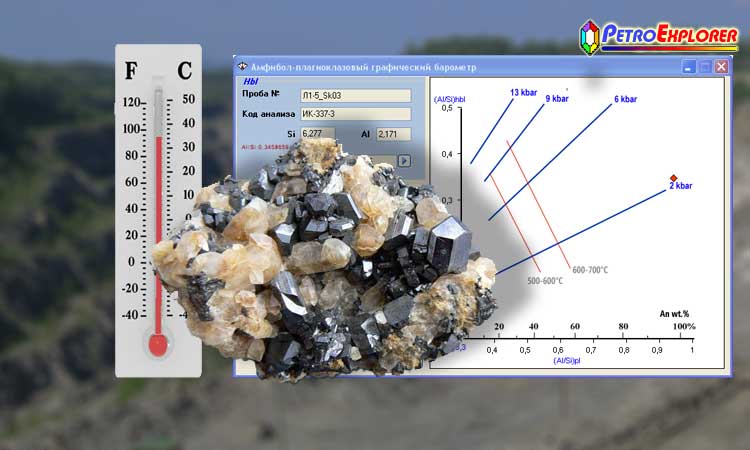This screenshot has height=450, width=750.
Task: Click the PetroExplorer logo
Action: [x=659, y=37]
